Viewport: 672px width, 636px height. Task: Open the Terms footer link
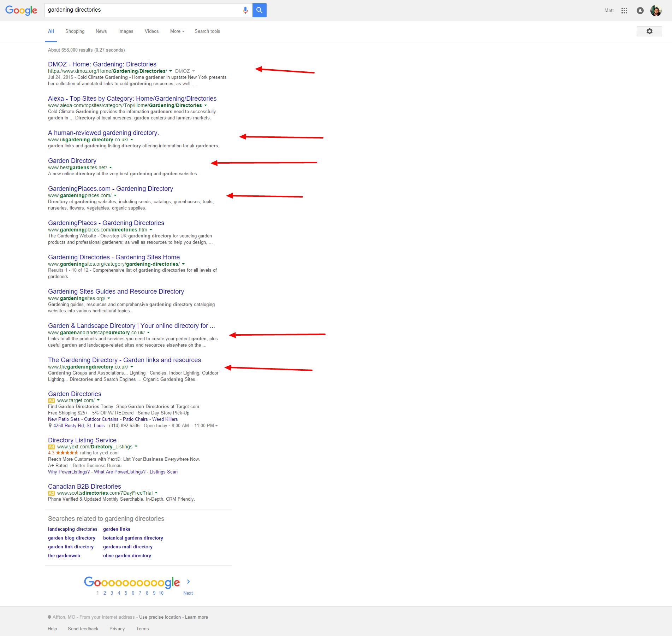(x=142, y=629)
